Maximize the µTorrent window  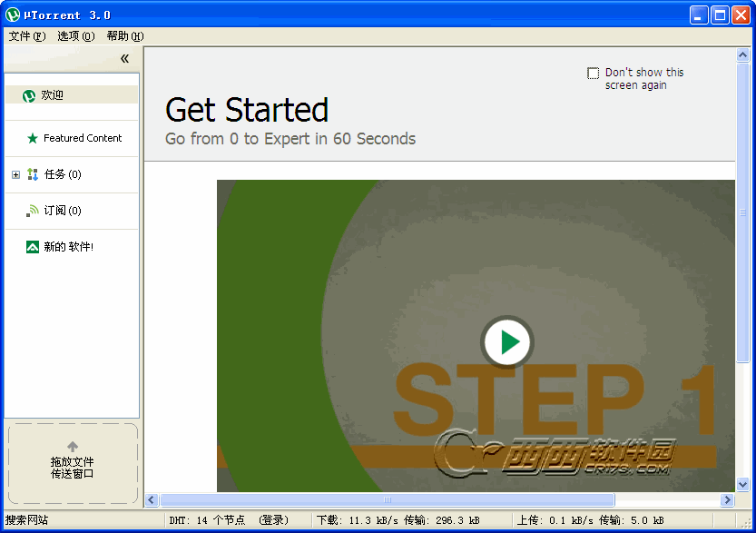point(720,15)
